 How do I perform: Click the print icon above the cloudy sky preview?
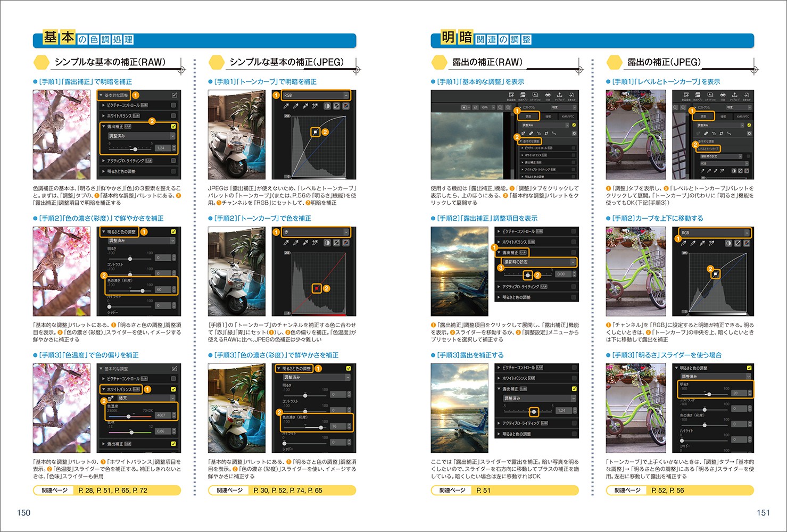[x=548, y=95]
